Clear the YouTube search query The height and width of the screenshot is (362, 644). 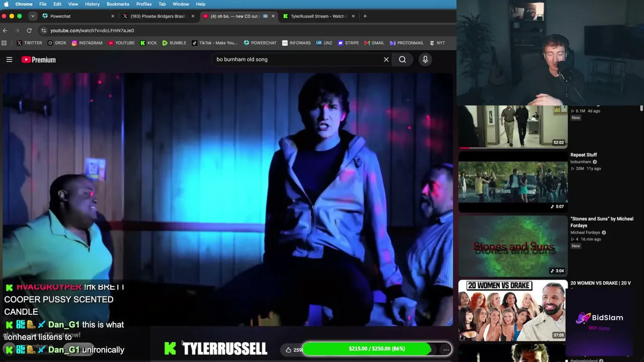tap(386, 59)
